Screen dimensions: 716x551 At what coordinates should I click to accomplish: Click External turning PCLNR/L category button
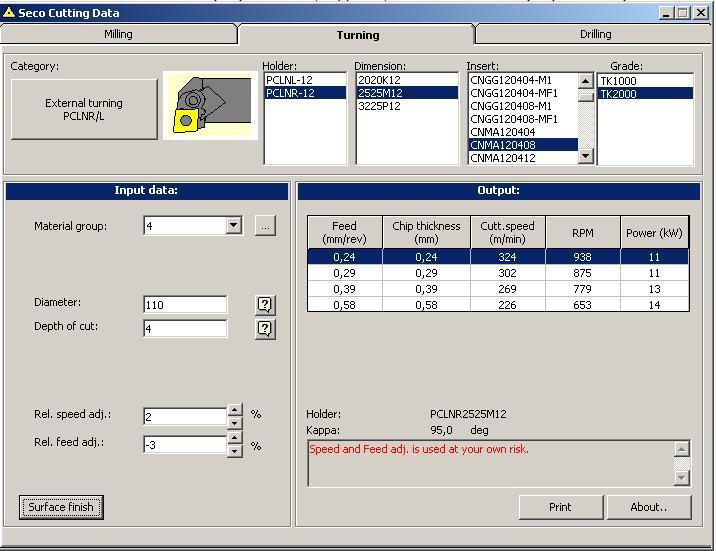[x=84, y=110]
